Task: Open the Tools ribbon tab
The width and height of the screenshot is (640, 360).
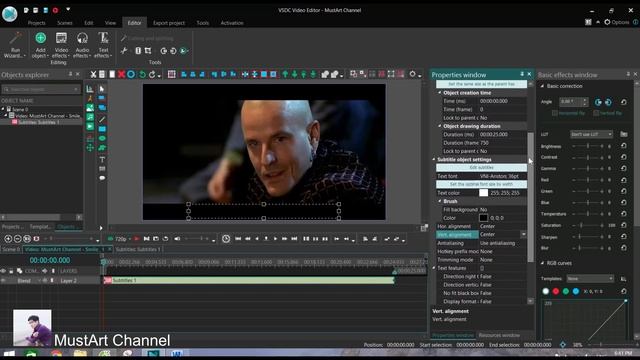Action: pos(202,23)
